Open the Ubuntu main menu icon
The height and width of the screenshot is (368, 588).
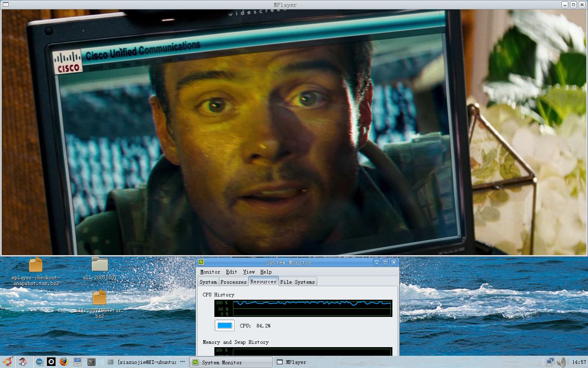pyautogui.click(x=7, y=362)
